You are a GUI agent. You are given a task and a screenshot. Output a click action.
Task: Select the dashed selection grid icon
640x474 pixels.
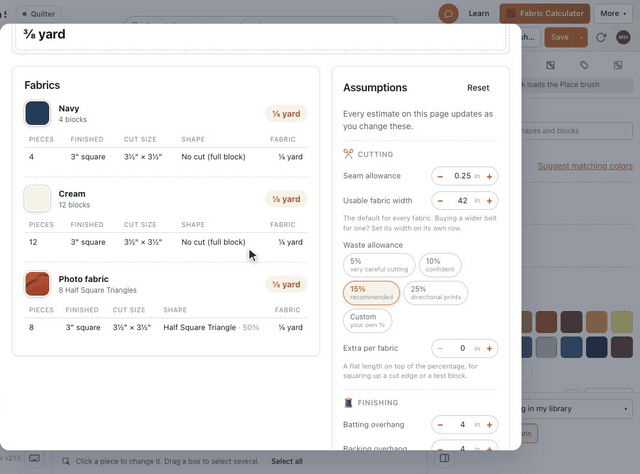click(618, 65)
